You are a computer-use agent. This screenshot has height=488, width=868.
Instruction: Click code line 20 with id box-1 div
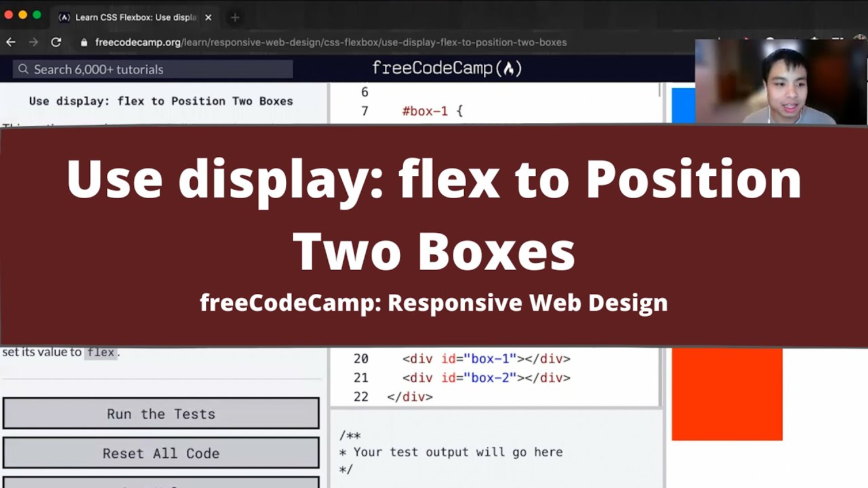tap(486, 359)
